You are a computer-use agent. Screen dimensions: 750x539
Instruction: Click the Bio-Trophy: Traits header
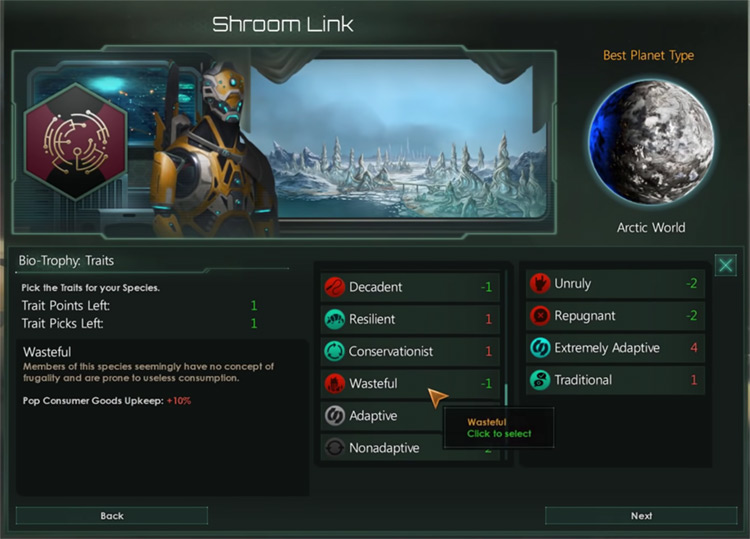point(66,261)
